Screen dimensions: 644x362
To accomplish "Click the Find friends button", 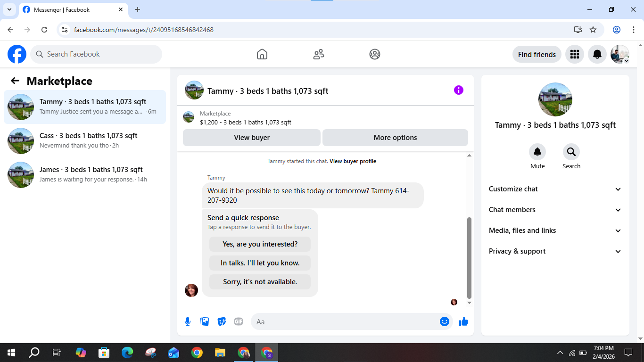I will (x=537, y=54).
